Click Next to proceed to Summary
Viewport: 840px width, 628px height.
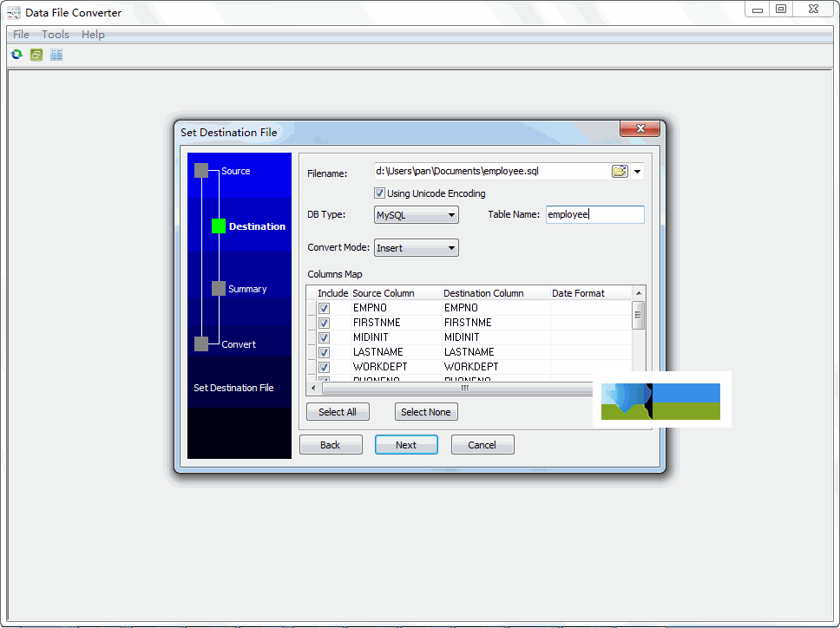(x=406, y=445)
